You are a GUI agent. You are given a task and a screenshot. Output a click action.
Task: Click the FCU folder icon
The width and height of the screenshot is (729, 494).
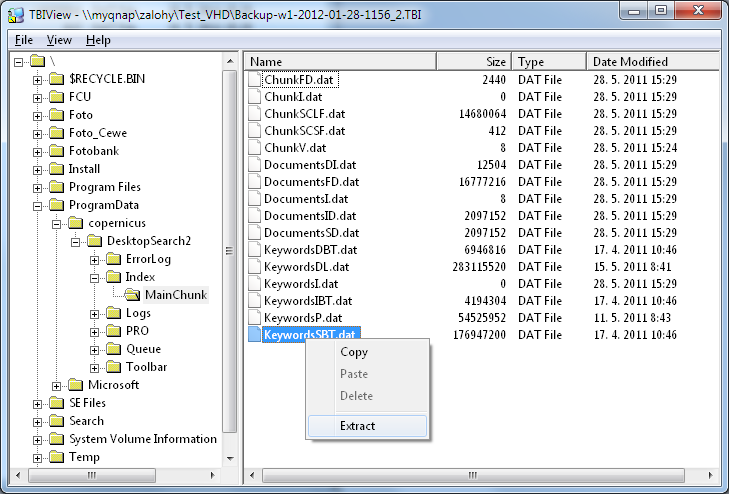56,97
